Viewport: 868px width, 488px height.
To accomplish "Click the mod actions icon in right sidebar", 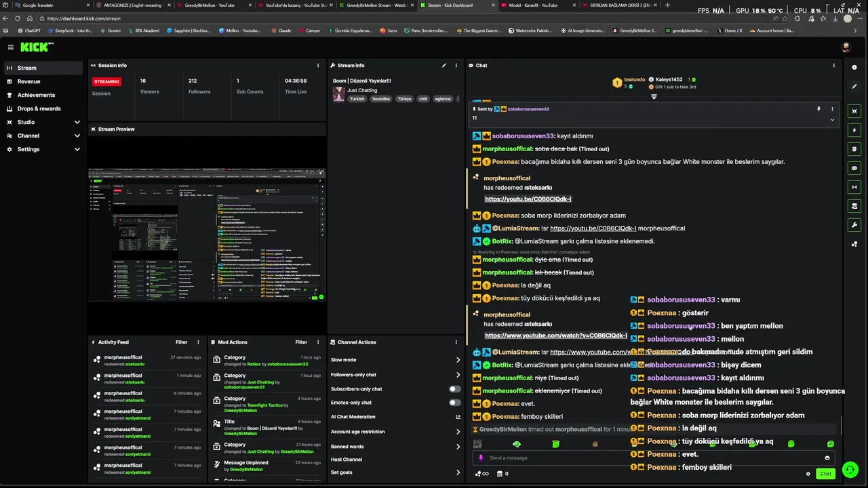I will pyautogui.click(x=854, y=205).
